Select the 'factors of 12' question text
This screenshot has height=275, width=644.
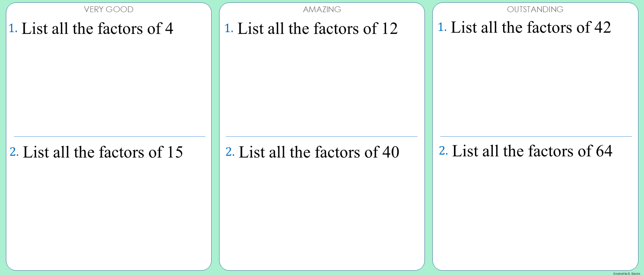pos(317,29)
